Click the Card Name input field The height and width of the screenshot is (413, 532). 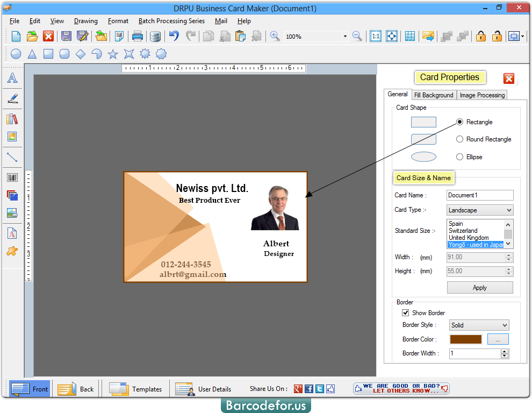coord(480,195)
